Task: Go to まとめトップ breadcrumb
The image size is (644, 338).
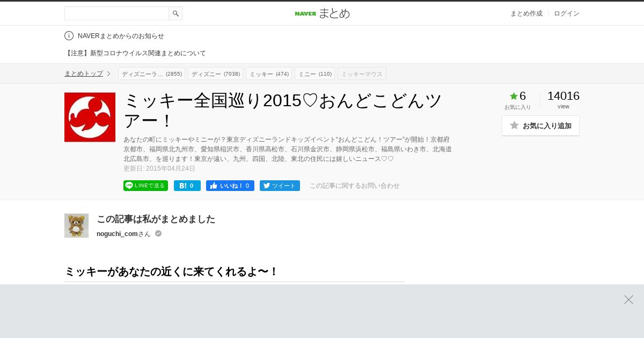Action: 84,74
